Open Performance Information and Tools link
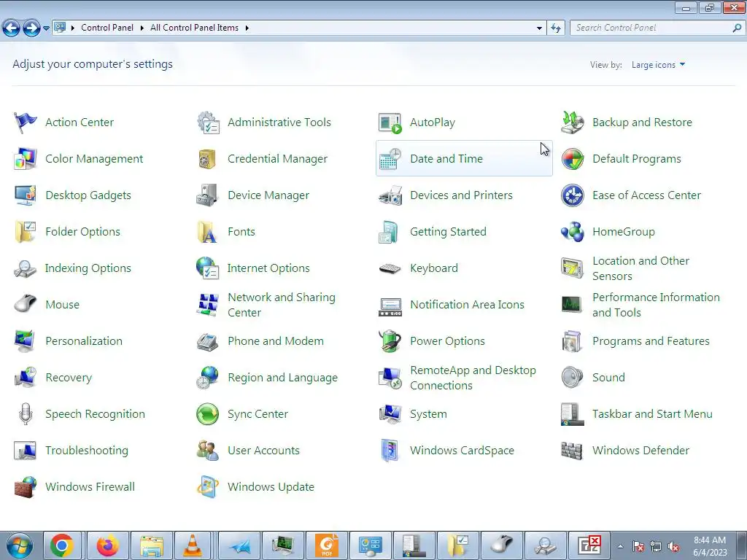This screenshot has height=560, width=747. (x=656, y=305)
